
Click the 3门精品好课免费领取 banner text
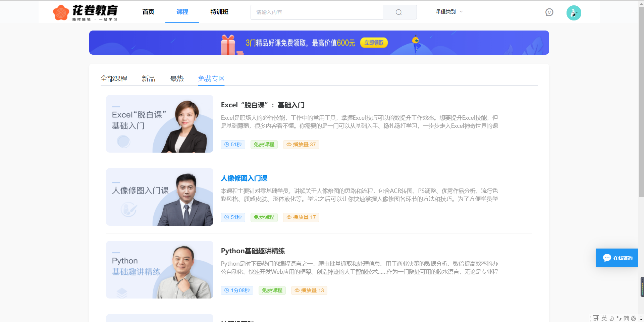(300, 43)
